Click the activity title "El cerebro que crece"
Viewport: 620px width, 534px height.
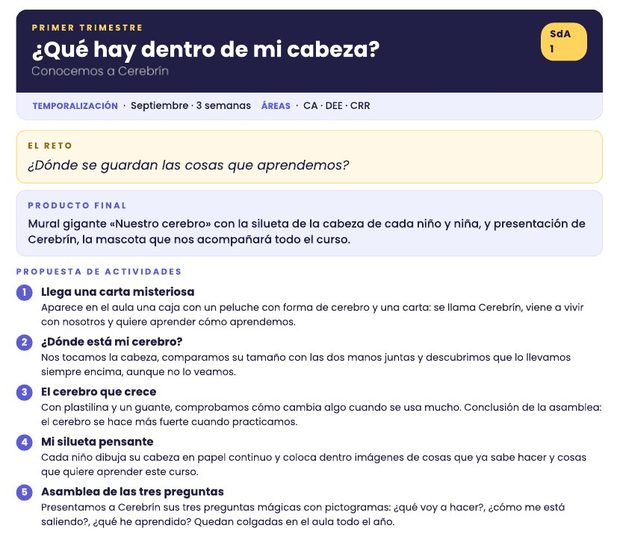tap(98, 392)
